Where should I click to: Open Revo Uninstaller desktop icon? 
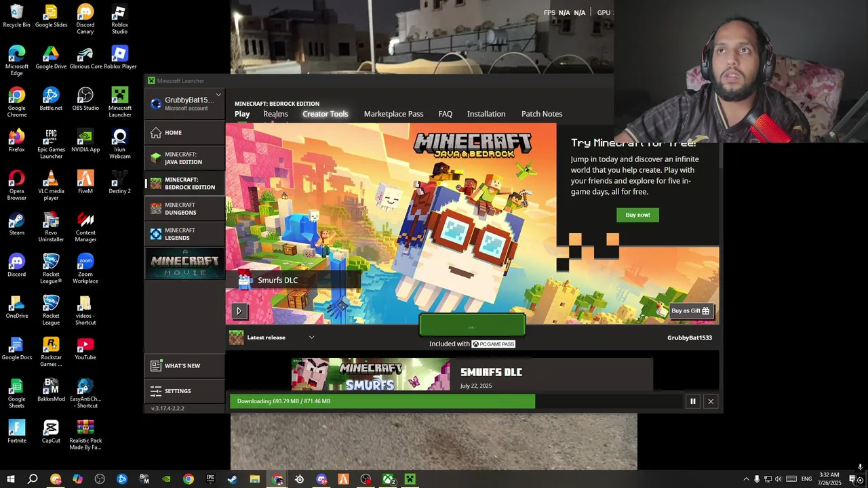(x=51, y=226)
